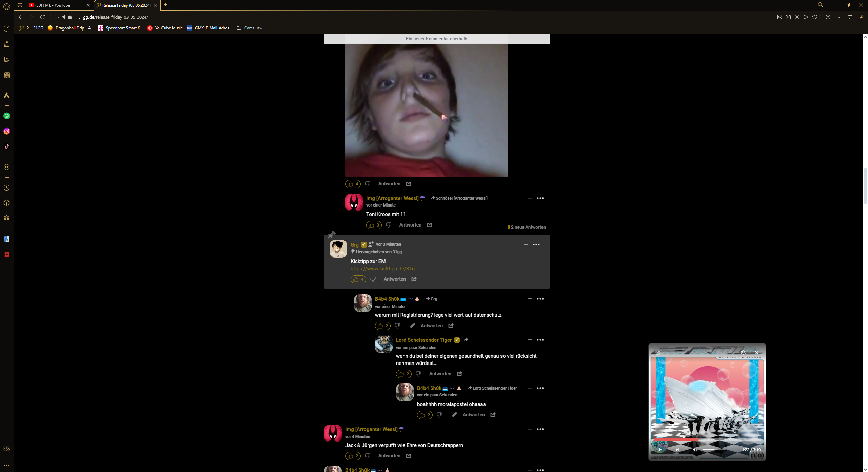Viewport: 868px width, 472px height.
Task: Toggle the VPN badge in address bar
Action: (x=61, y=17)
